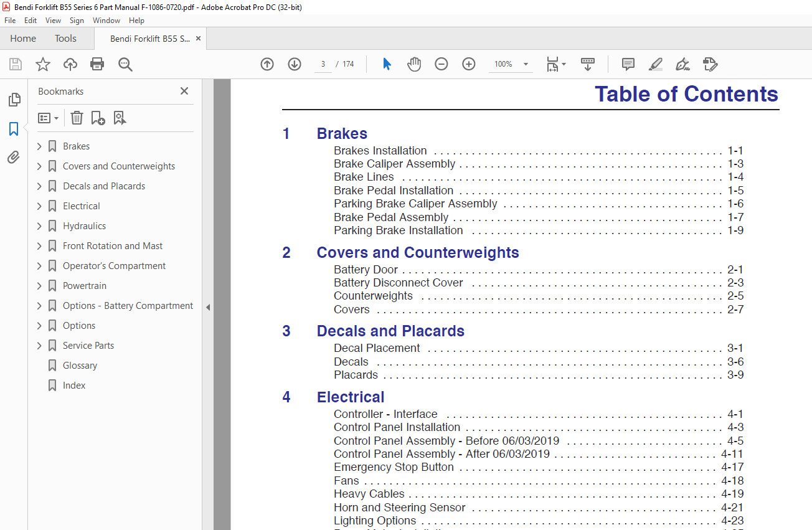Close the Bookmarks panel
Screen dimensions: 812x530
(x=184, y=91)
